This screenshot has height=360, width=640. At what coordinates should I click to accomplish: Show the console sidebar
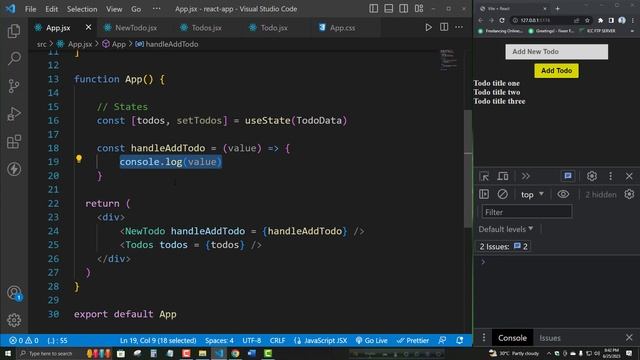pos(484,194)
